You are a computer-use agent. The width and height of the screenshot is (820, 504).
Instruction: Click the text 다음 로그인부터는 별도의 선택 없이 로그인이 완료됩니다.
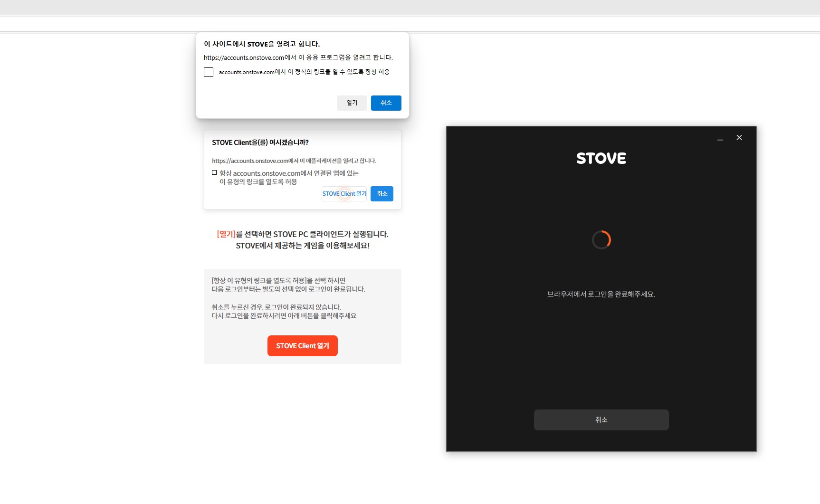pos(288,289)
